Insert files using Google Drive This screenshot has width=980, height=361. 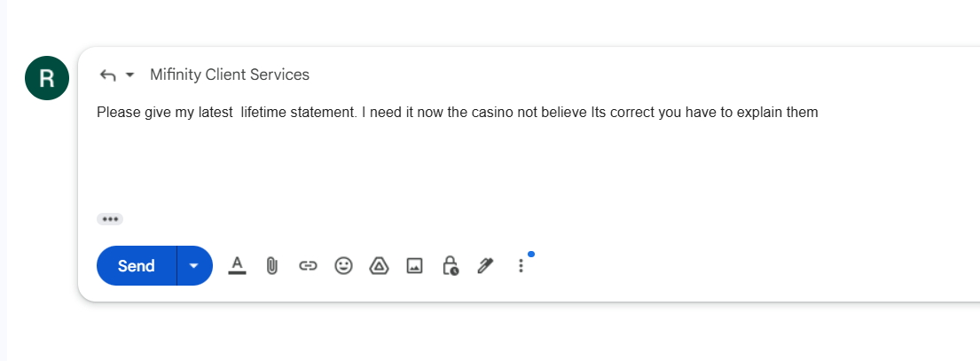379,265
